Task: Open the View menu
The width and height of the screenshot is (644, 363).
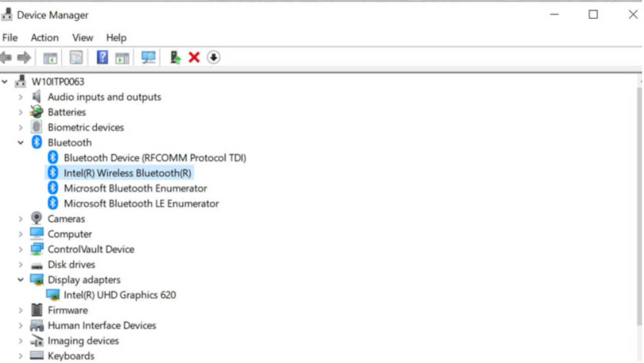Action: [83, 38]
